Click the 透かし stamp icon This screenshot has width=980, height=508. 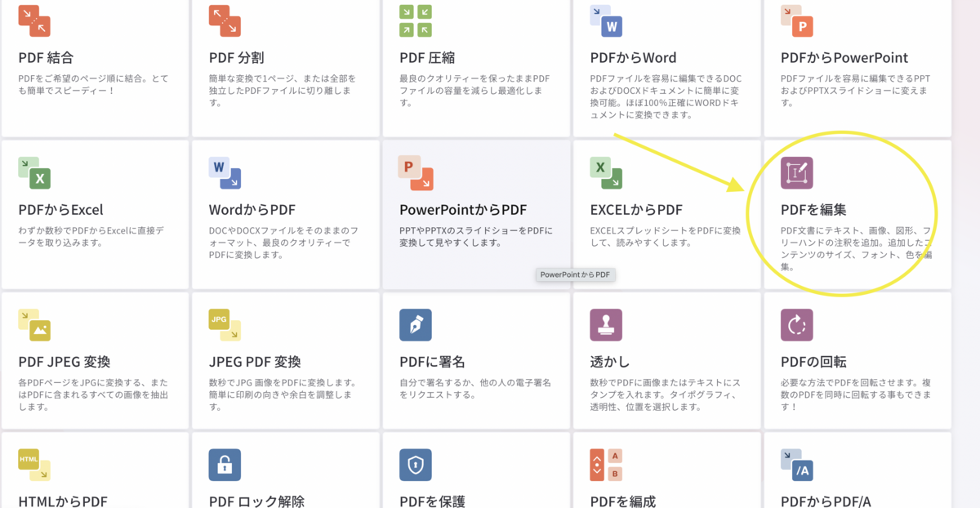click(x=606, y=325)
